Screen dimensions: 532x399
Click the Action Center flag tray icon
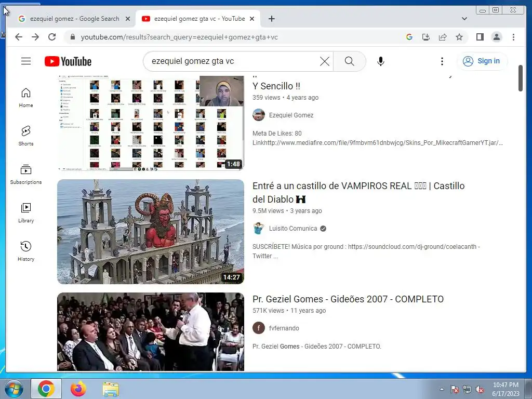pos(454,389)
